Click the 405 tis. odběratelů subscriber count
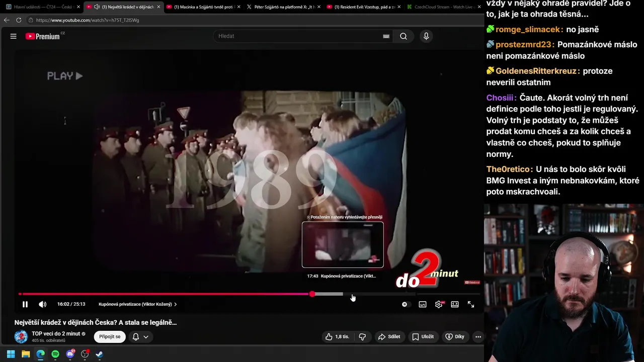The width and height of the screenshot is (644, 362). tap(48, 341)
